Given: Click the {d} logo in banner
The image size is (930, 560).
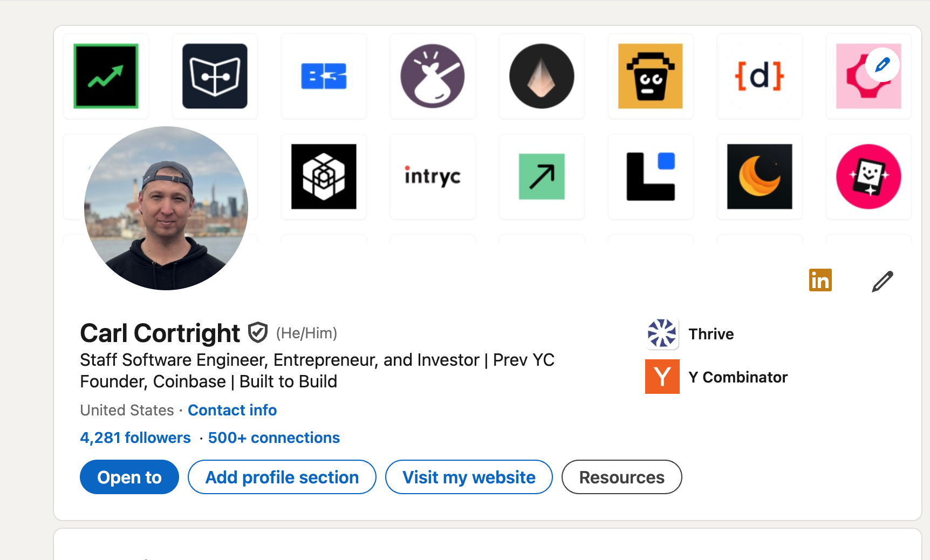Looking at the screenshot, I should [x=759, y=76].
